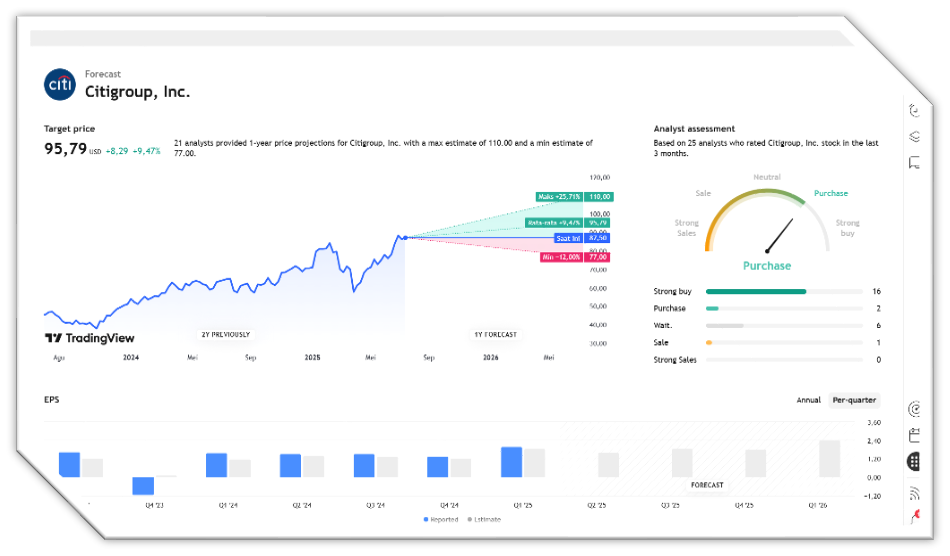Click the Q1 '24 reported EPS bar
This screenshot has height=556, width=950.
pyautogui.click(x=216, y=465)
